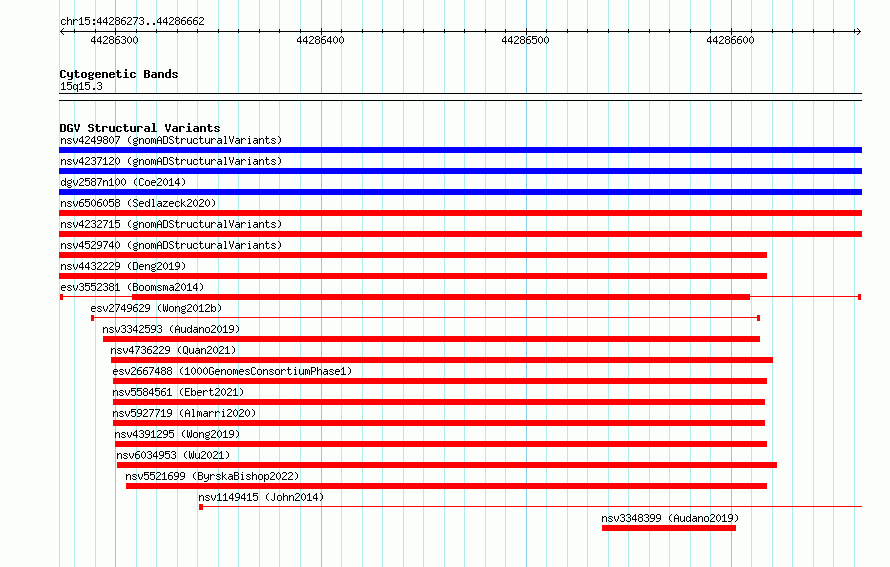The image size is (890, 567).
Task: Select esv2667488 1000GenomesConsortiumPhase1 label
Action: [232, 371]
